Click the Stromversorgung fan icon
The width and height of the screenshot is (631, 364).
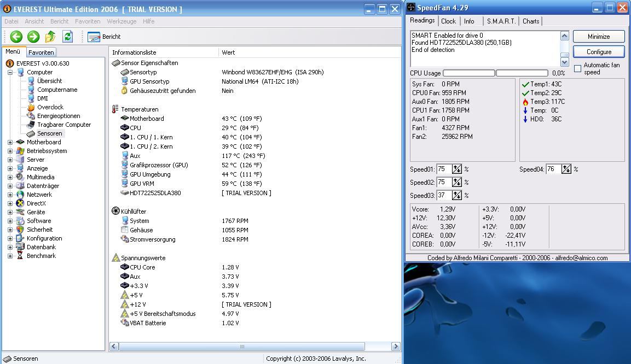(x=125, y=239)
